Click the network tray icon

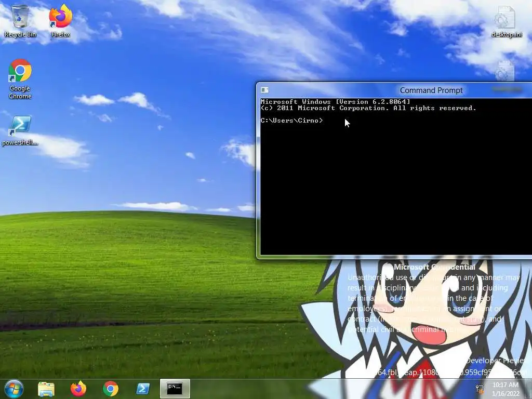click(x=480, y=389)
